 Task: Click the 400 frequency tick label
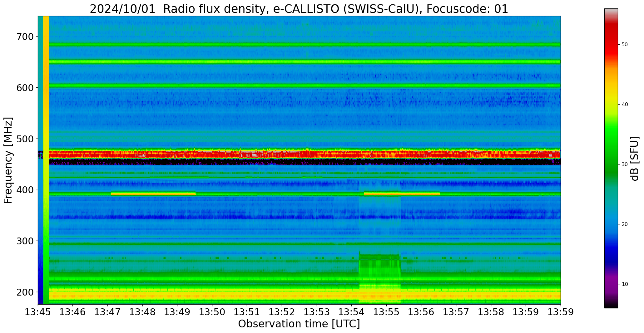[25, 190]
